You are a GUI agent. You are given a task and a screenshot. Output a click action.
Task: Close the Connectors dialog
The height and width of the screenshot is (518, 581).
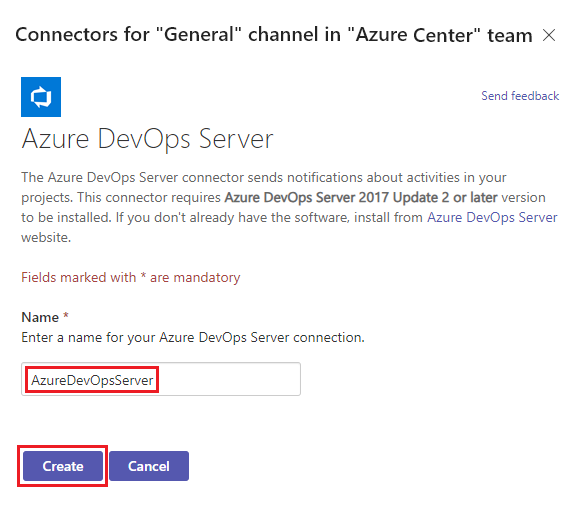click(x=549, y=36)
